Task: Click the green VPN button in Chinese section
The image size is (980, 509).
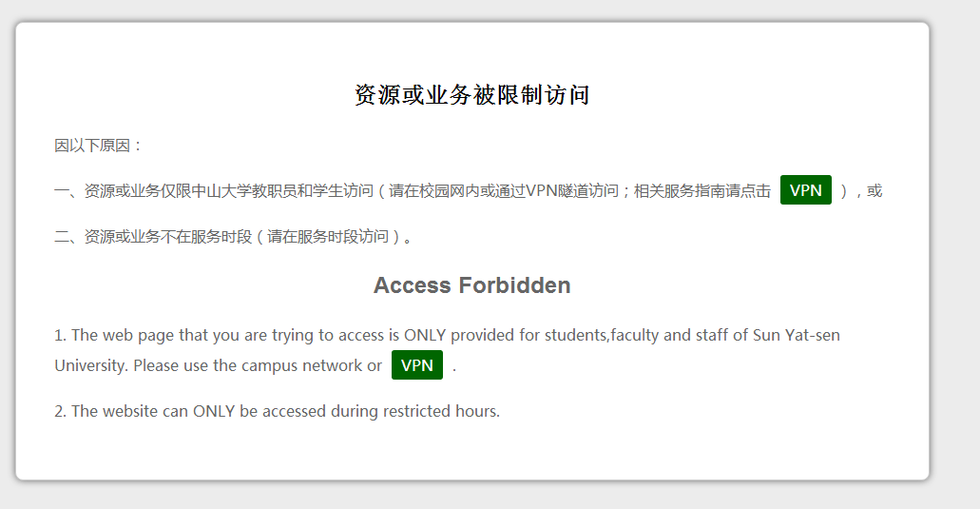Action: pyautogui.click(x=806, y=190)
